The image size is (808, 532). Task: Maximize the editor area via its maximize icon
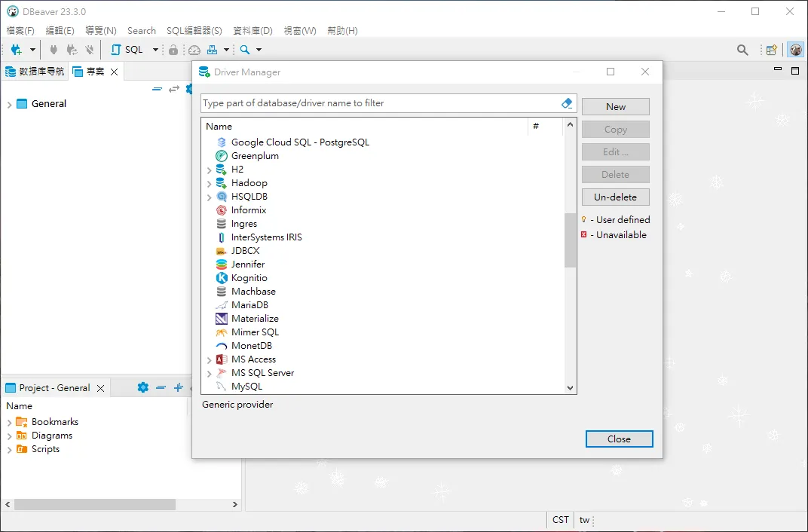(x=795, y=71)
